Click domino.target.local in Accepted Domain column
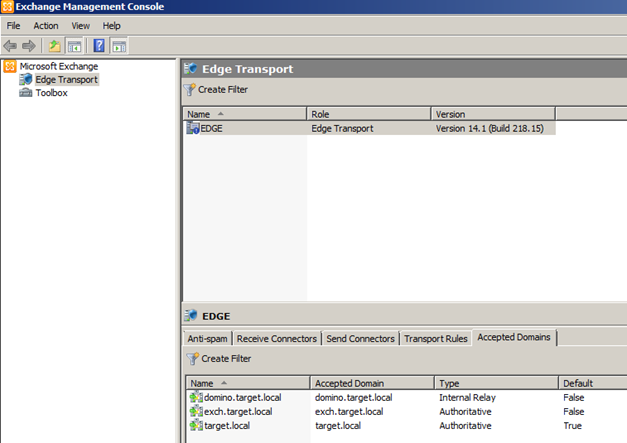 pyautogui.click(x=353, y=397)
